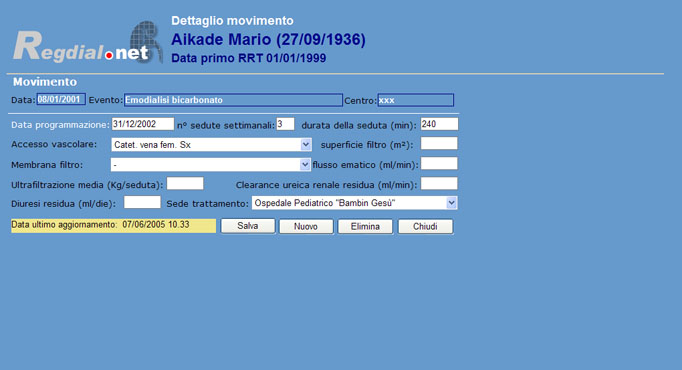682x370 pixels.
Task: Open the Accesso vascolare dropdown
Action: pyautogui.click(x=211, y=145)
